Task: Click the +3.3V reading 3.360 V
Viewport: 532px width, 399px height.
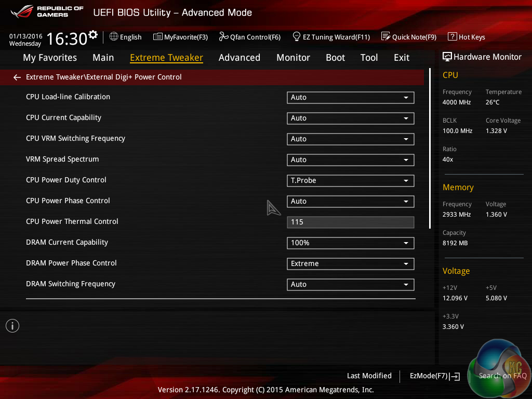Action: pos(453,326)
